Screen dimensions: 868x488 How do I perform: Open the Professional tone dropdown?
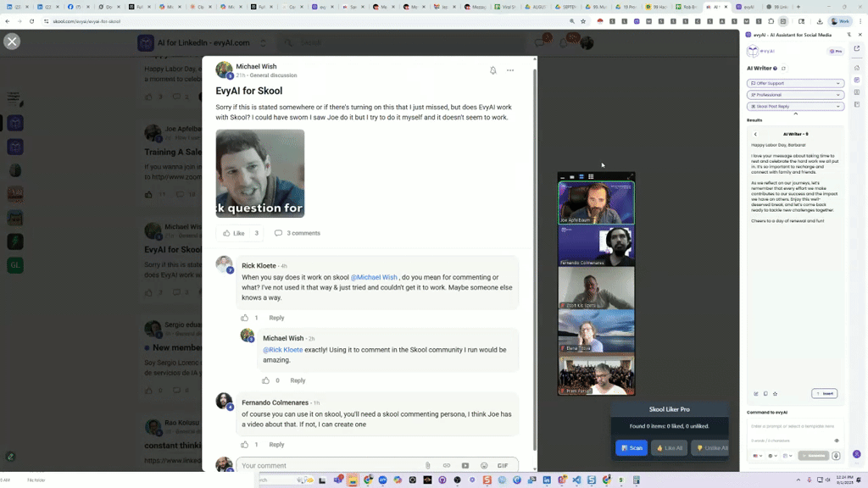click(795, 95)
